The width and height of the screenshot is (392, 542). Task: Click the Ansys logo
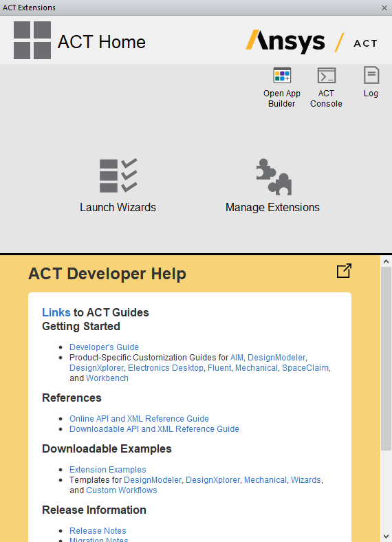point(285,41)
